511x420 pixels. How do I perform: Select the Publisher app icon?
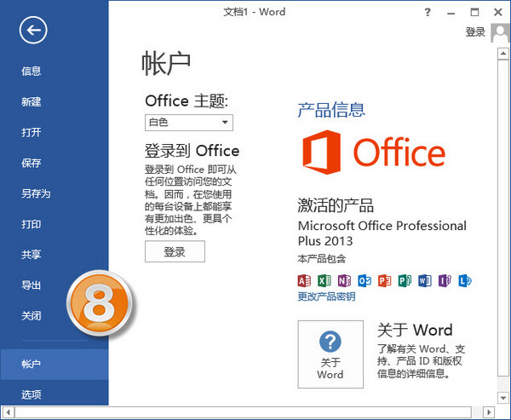tap(405, 281)
